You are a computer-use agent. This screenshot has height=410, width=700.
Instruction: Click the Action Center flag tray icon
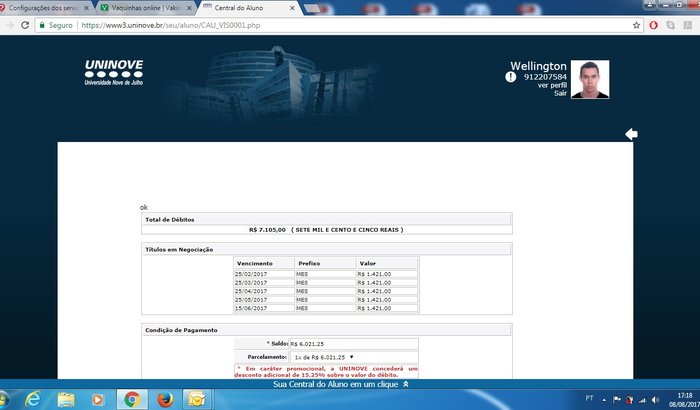point(617,400)
